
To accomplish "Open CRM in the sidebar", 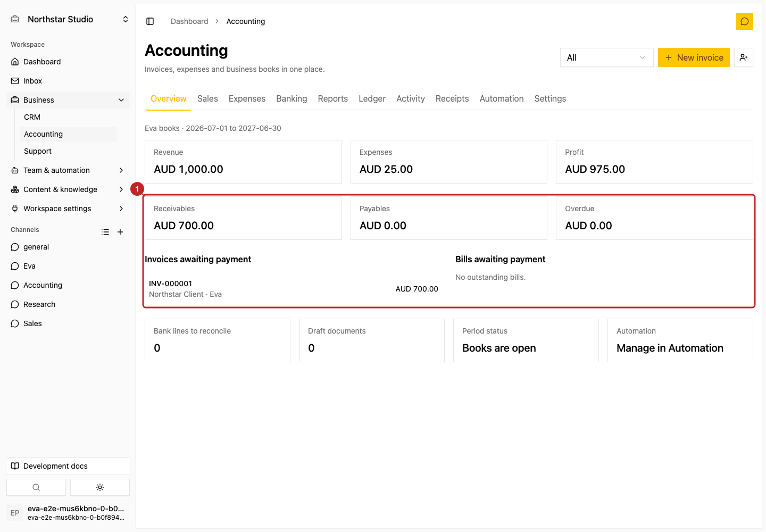I will (68, 117).
